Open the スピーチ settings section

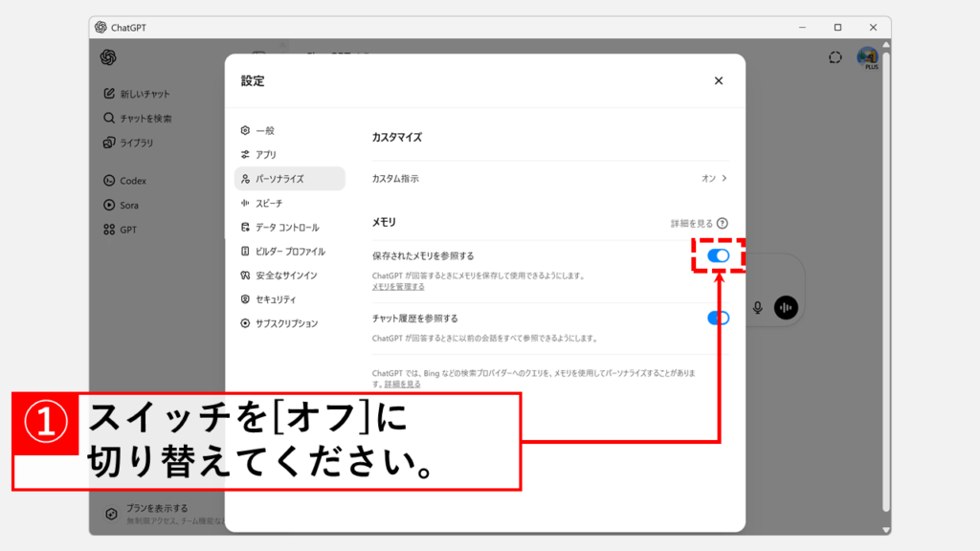[289, 203]
